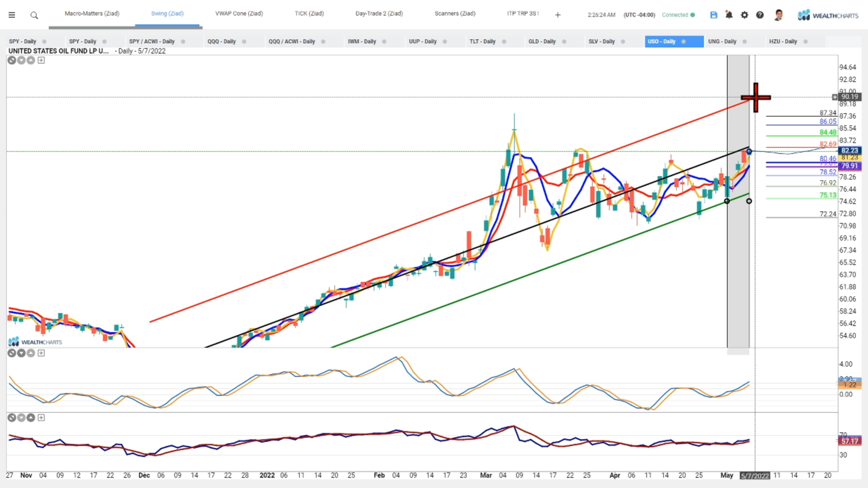The height and width of the screenshot is (488, 868).
Task: Click the gray dot on the GLD - Daily tab
Action: [x=564, y=42]
